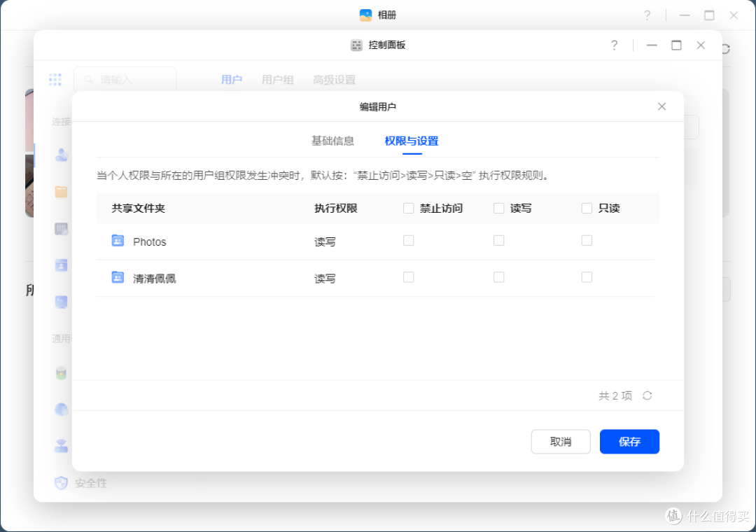Open the apps grid icon in 控制面板
This screenshot has width=756, height=532.
(x=55, y=80)
